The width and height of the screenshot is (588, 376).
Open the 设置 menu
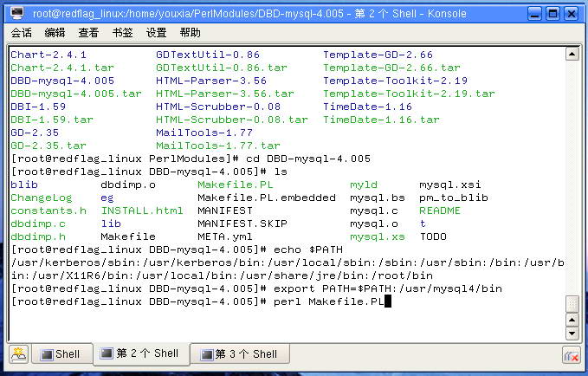(x=157, y=33)
